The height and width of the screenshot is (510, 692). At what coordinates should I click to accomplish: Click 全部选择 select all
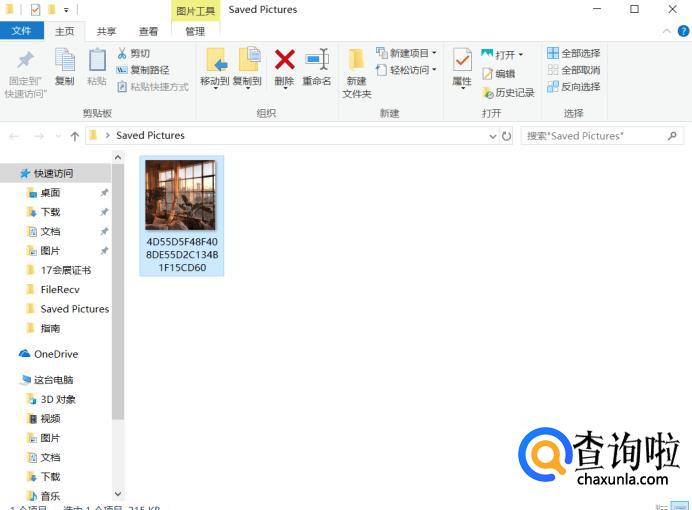(573, 53)
